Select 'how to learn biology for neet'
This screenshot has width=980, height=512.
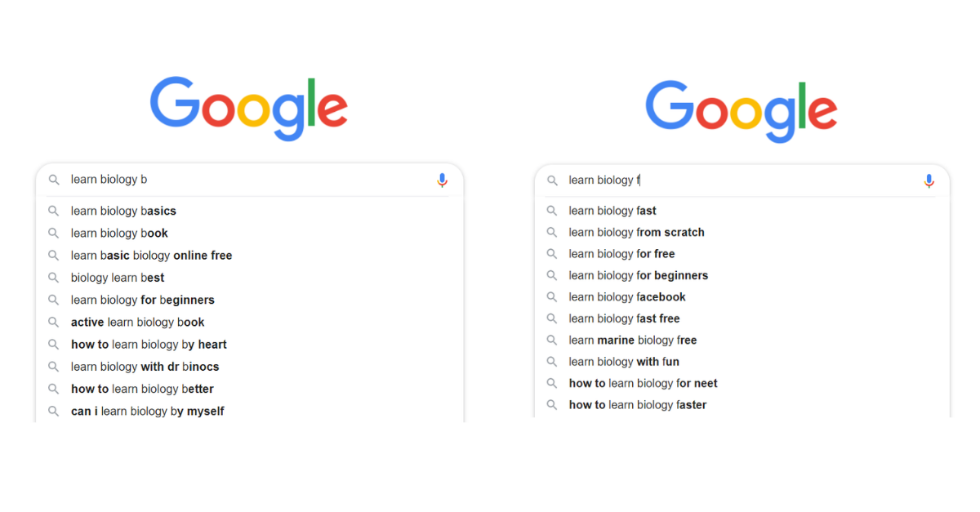coord(643,384)
